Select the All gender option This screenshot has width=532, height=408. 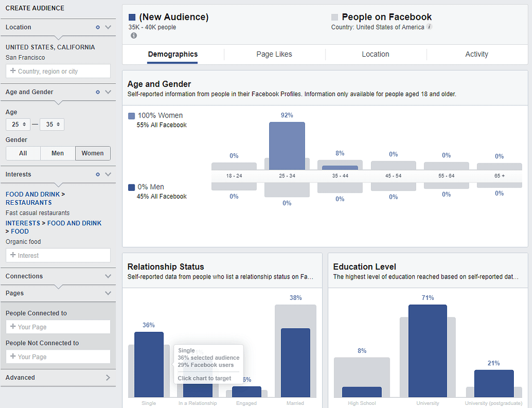[x=23, y=153]
